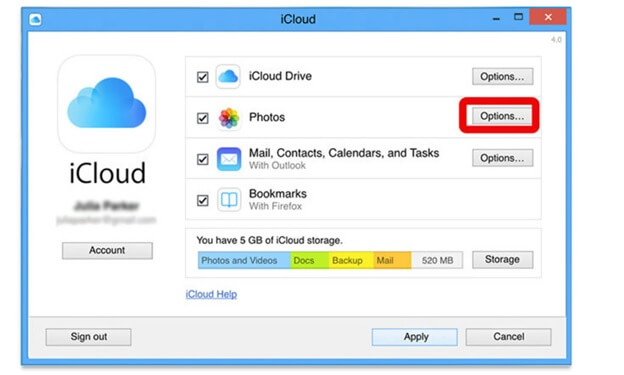The width and height of the screenshot is (624, 375).
Task: Click the 'With Outlook' subtitle
Action: (x=277, y=165)
